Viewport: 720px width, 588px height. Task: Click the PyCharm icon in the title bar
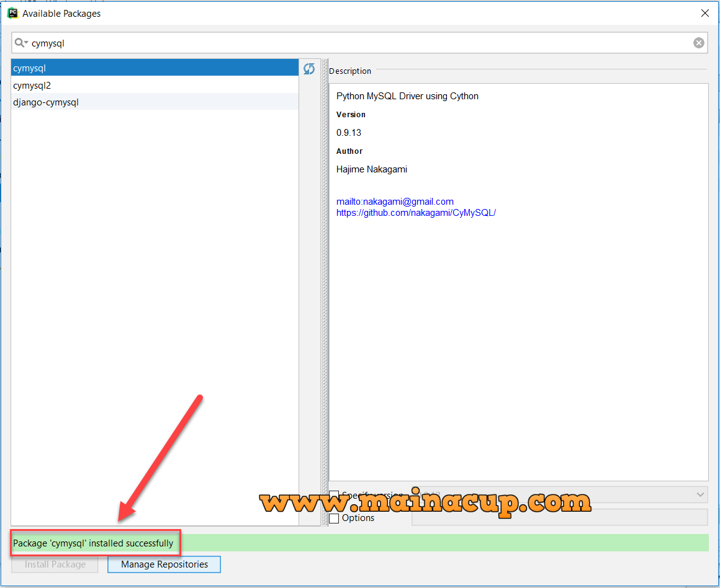13,13
